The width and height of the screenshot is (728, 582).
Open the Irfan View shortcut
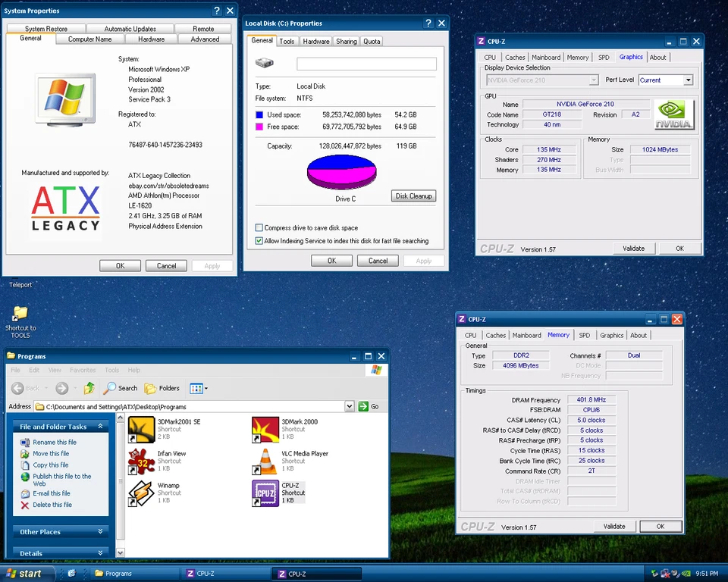(142, 460)
